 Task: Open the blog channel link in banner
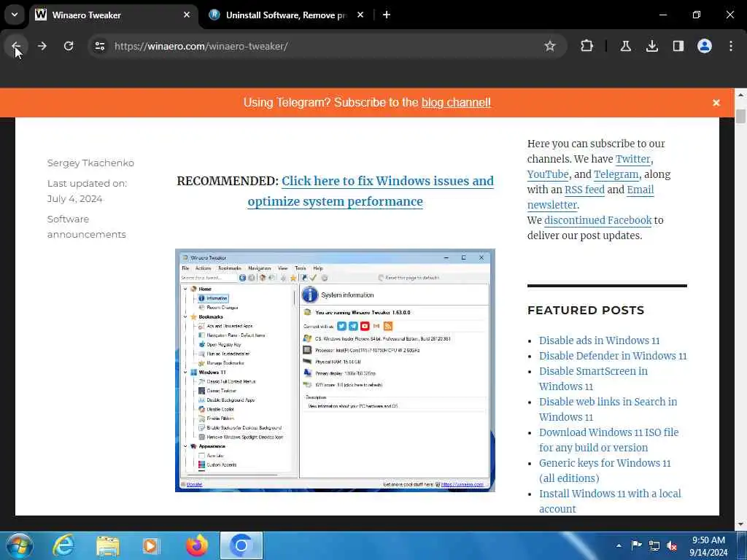pyautogui.click(x=456, y=102)
